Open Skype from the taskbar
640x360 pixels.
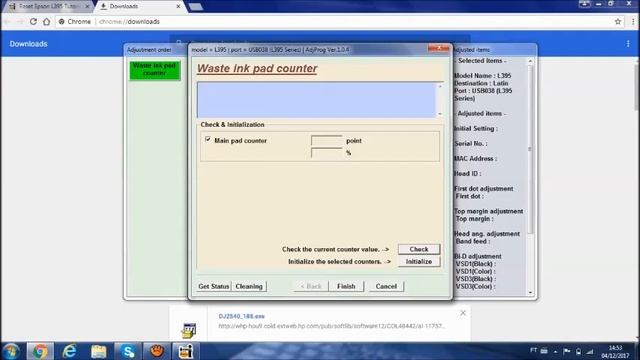[128, 351]
